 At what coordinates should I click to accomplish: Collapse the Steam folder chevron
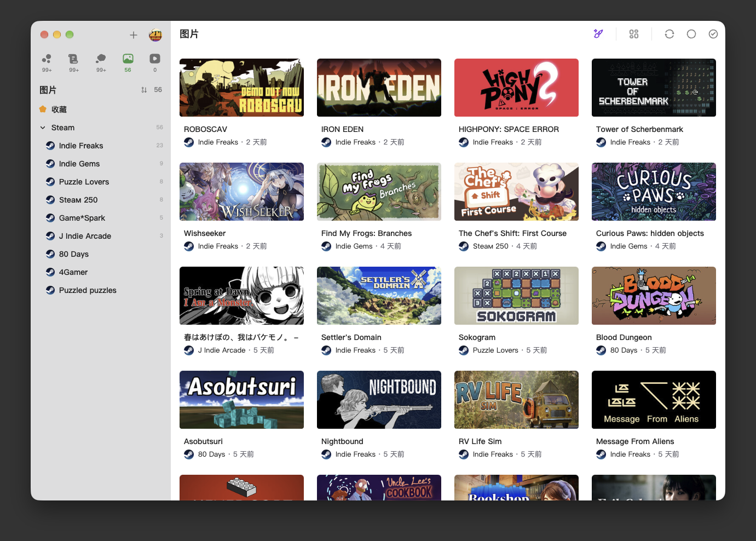point(43,128)
